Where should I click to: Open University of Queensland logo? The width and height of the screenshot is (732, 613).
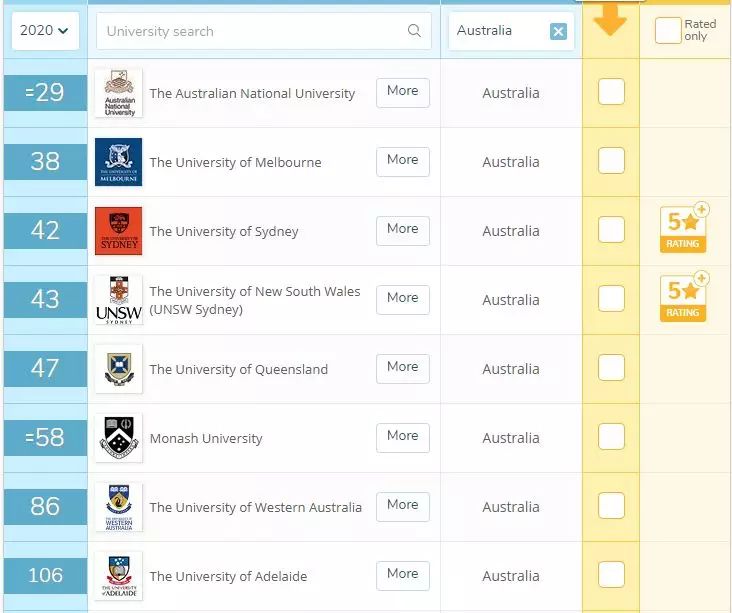point(119,369)
